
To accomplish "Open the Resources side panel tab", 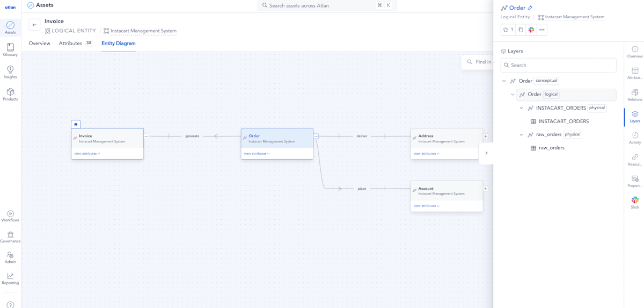I will tap(635, 160).
